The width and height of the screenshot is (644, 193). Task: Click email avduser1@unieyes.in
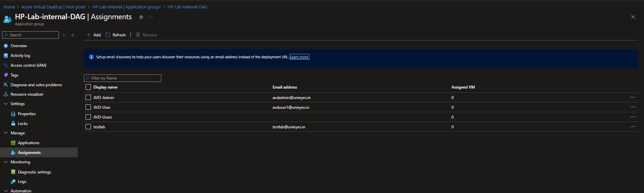click(291, 107)
